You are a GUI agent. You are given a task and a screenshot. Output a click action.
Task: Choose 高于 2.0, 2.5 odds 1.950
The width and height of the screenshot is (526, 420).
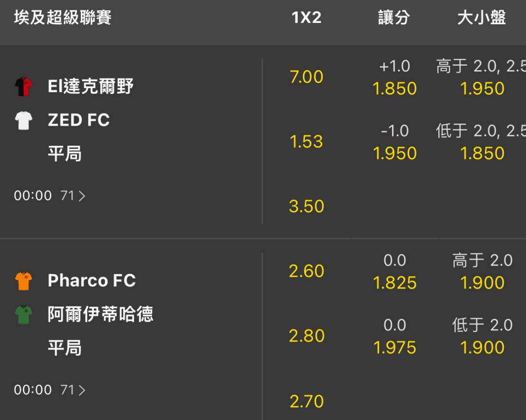tap(482, 89)
